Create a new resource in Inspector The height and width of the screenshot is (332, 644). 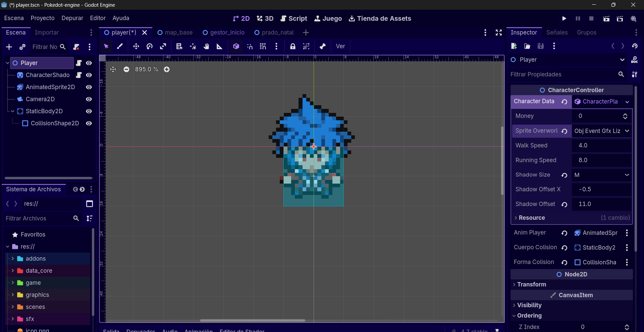pyautogui.click(x=514, y=46)
